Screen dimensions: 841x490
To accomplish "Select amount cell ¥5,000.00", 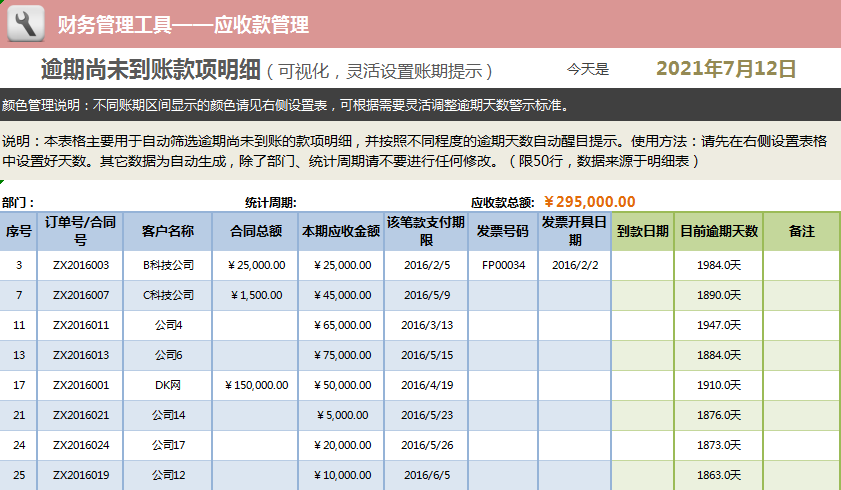I will [342, 415].
